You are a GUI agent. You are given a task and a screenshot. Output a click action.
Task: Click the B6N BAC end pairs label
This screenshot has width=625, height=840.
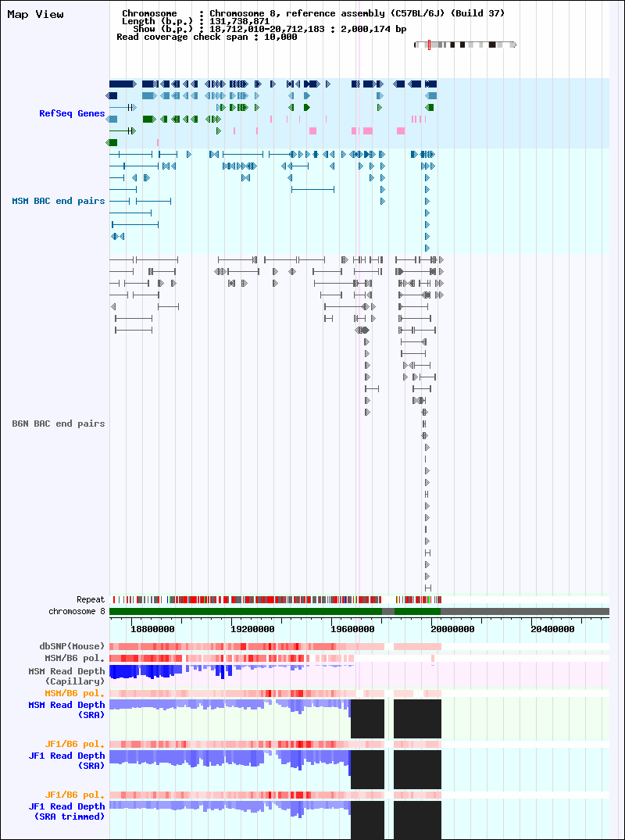point(59,424)
